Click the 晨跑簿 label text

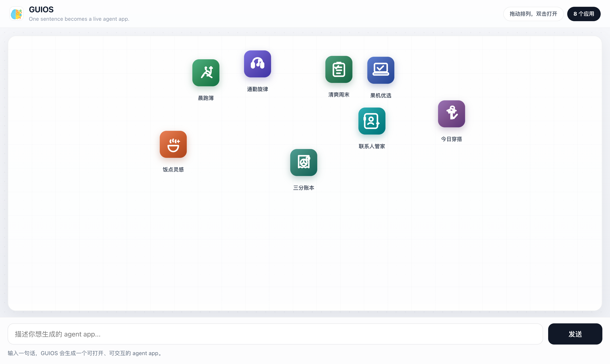point(206,98)
